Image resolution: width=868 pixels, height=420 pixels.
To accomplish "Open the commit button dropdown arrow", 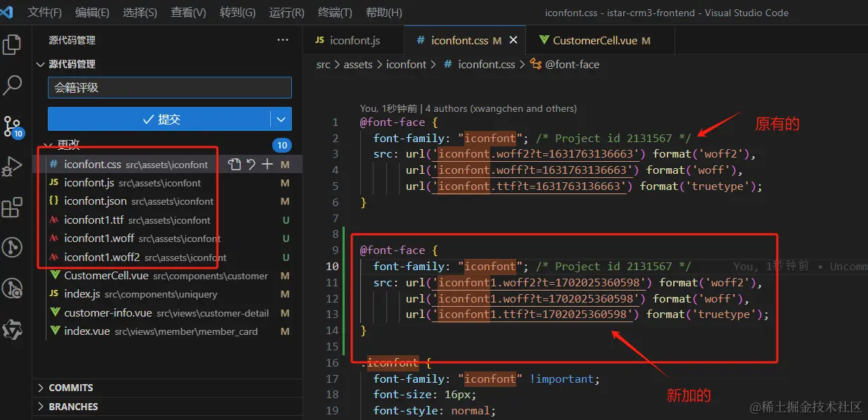I will (x=282, y=120).
